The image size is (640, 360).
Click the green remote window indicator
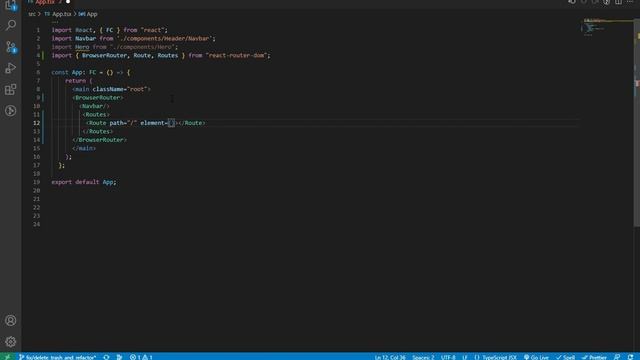coord(7,357)
